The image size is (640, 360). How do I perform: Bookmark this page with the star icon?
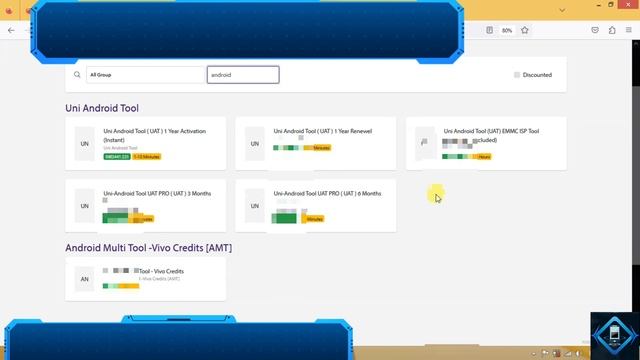[x=525, y=30]
